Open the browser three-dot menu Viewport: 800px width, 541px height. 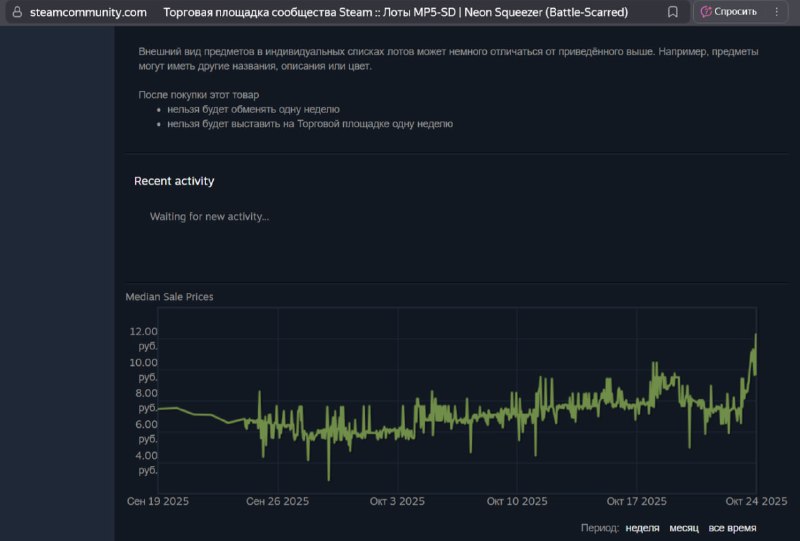pos(777,12)
